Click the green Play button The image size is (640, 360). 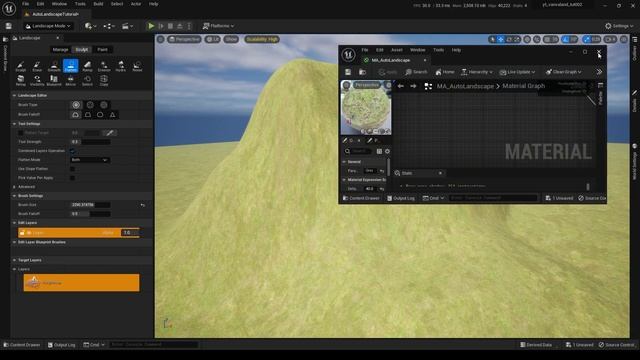point(151,26)
